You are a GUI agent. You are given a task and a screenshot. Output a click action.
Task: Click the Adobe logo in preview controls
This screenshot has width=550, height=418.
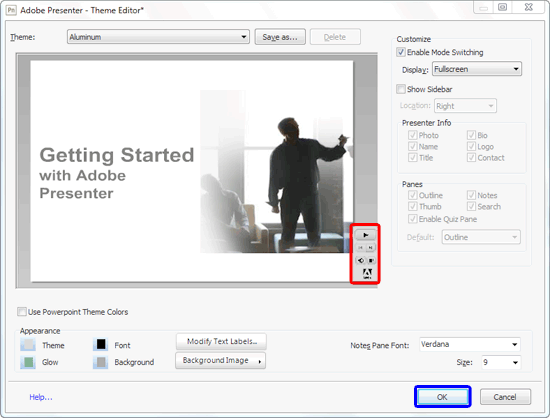click(x=367, y=274)
